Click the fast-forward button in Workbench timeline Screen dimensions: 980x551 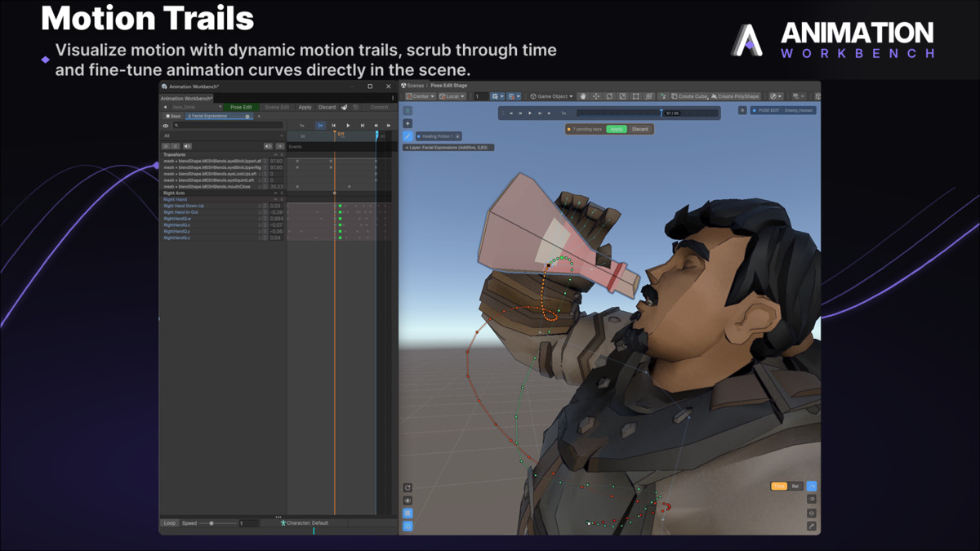point(389,126)
